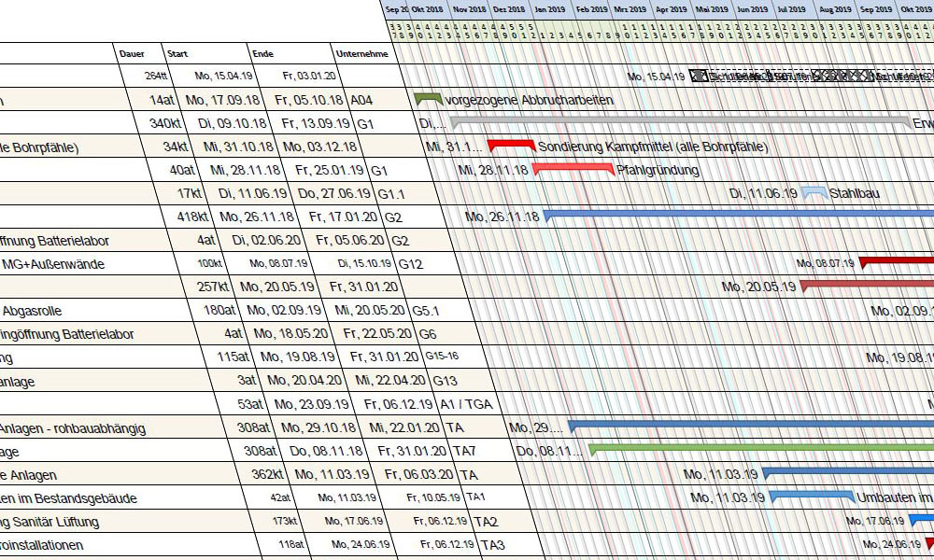
Task: Select the 'Unternehme' column header
Action: point(361,54)
